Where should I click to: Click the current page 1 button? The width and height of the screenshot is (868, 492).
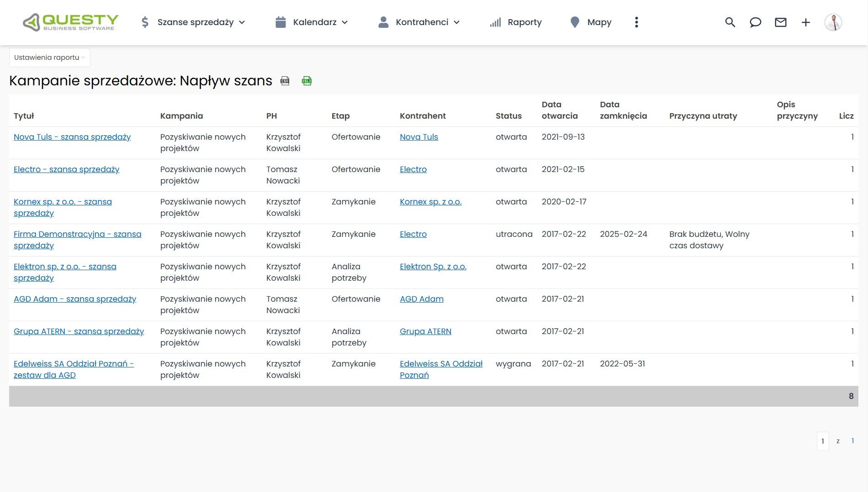(823, 441)
